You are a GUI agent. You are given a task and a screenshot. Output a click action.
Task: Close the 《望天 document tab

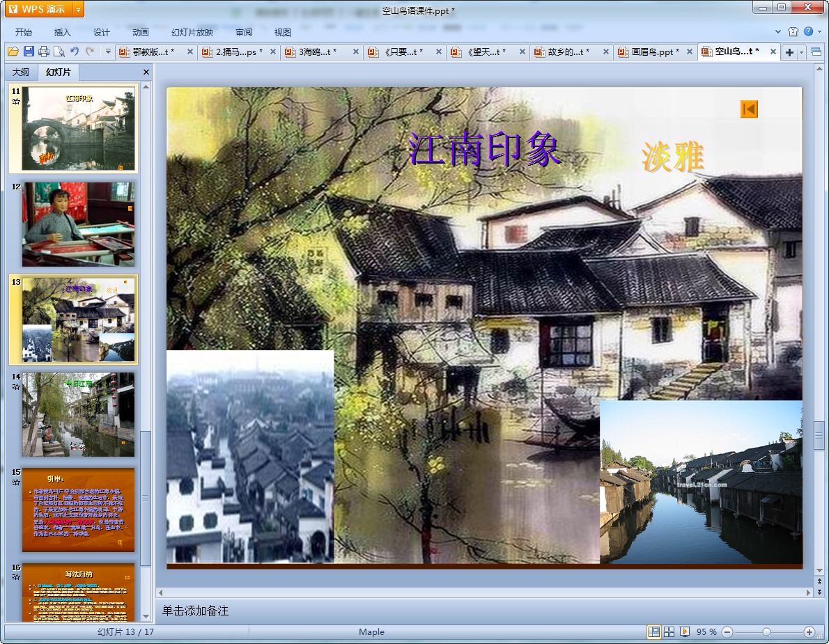pos(522,52)
